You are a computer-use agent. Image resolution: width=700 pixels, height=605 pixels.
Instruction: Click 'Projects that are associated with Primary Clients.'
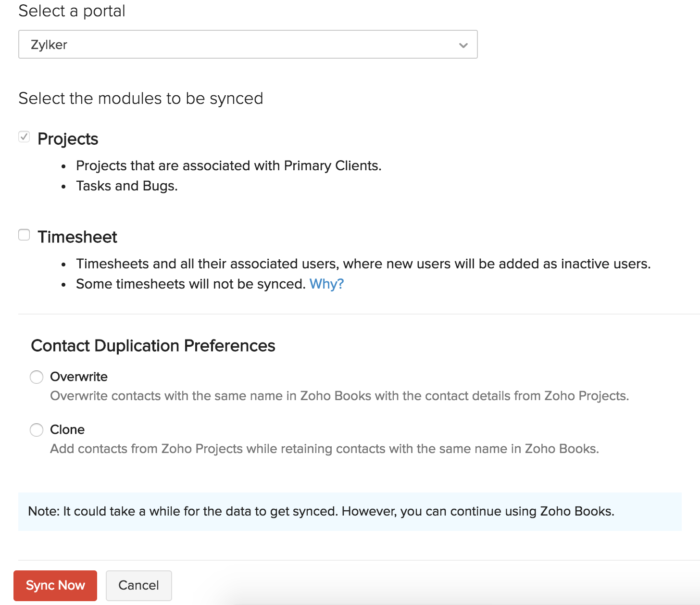pyautogui.click(x=229, y=165)
